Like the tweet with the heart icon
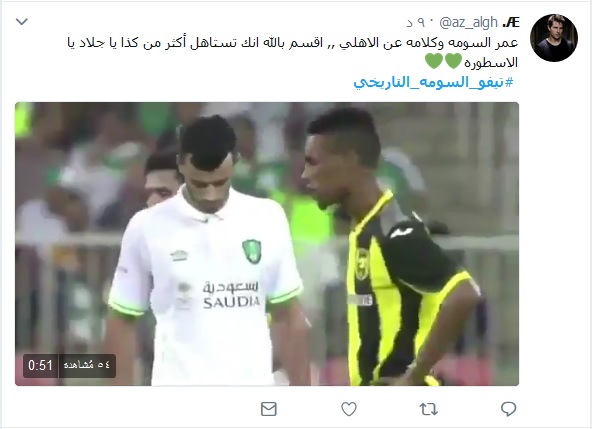This screenshot has height=429, width=592. coord(349,409)
